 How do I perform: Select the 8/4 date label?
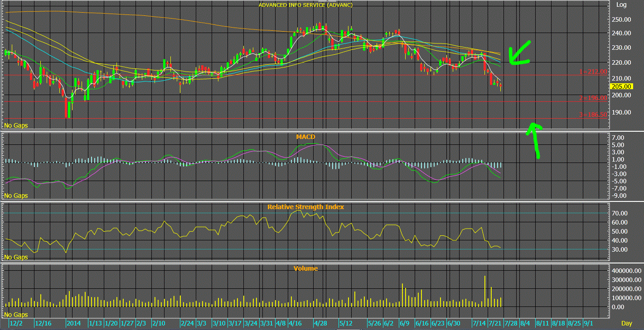coord(525,324)
